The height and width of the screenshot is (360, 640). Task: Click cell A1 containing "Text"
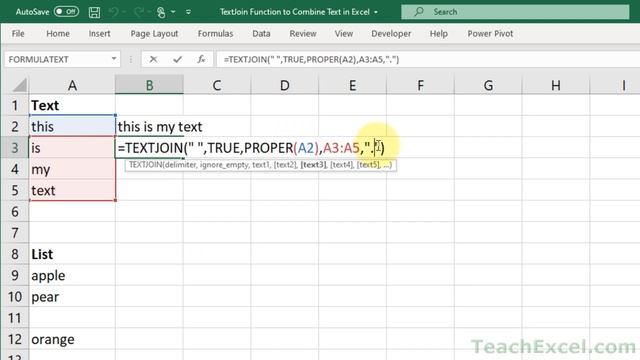coord(72,105)
